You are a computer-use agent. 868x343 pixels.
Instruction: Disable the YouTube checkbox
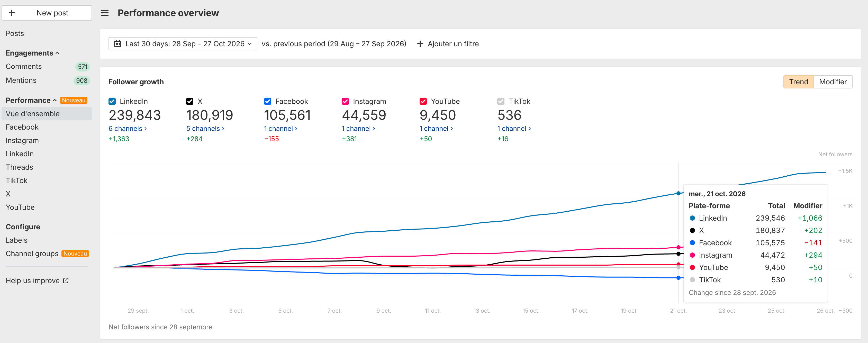[x=423, y=101]
